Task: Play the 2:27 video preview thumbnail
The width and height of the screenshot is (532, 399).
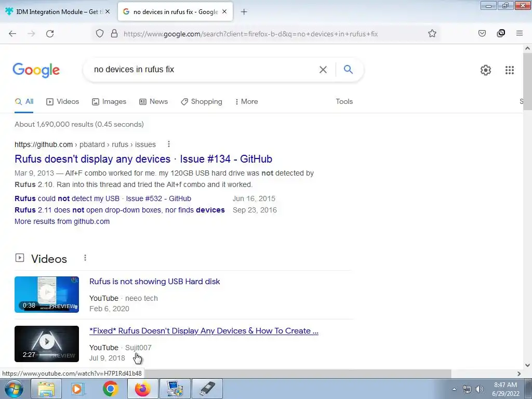Action: click(47, 344)
